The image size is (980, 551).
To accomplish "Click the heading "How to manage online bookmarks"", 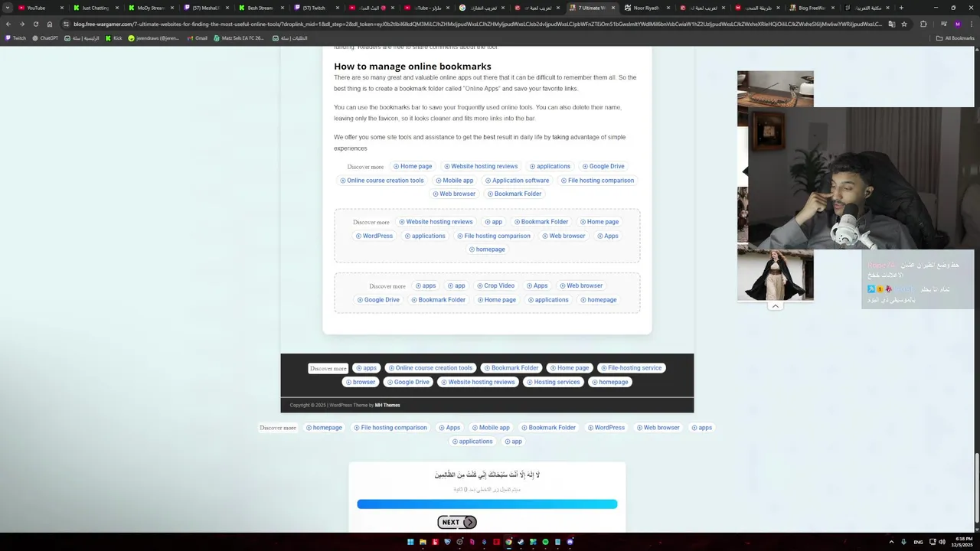I will tap(413, 67).
